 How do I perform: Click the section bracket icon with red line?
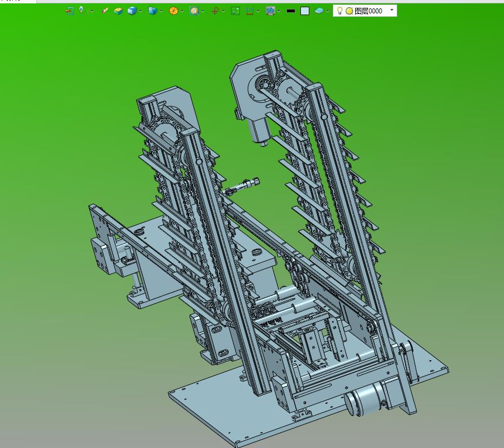[249, 11]
